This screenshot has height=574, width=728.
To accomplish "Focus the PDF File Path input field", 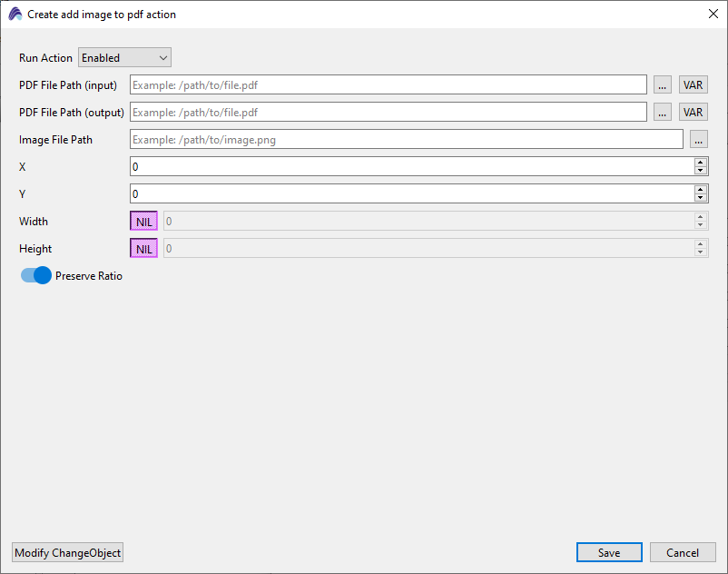I will tap(388, 85).
